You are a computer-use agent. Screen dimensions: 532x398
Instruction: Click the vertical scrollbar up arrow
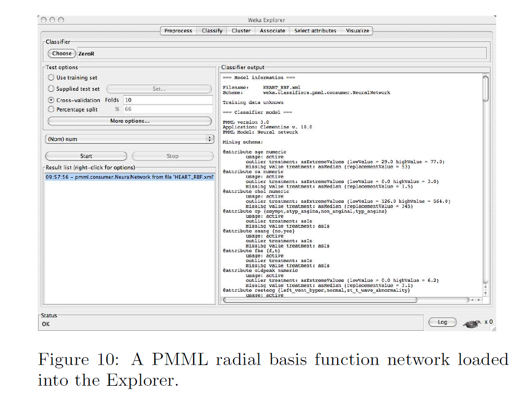[485, 287]
